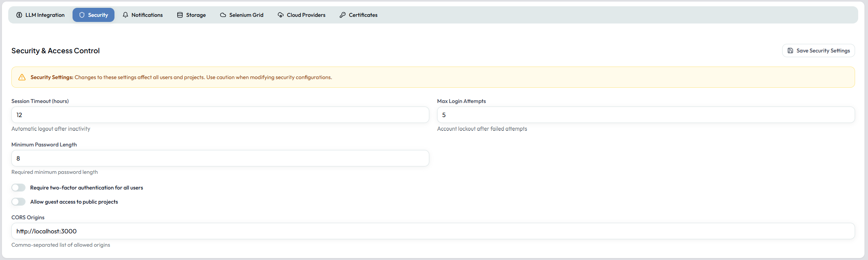The height and width of the screenshot is (260, 868).
Task: Go to the Selenium Grid tab
Action: pyautogui.click(x=242, y=15)
